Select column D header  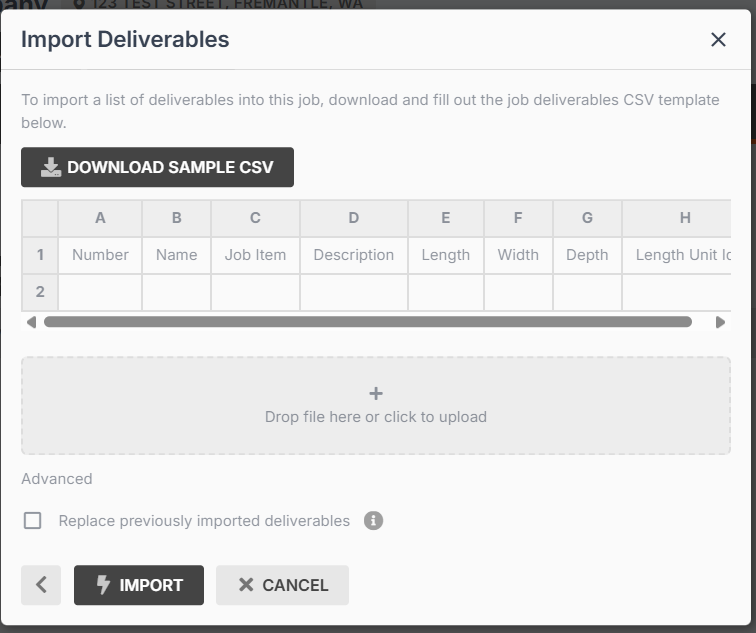pyautogui.click(x=354, y=218)
